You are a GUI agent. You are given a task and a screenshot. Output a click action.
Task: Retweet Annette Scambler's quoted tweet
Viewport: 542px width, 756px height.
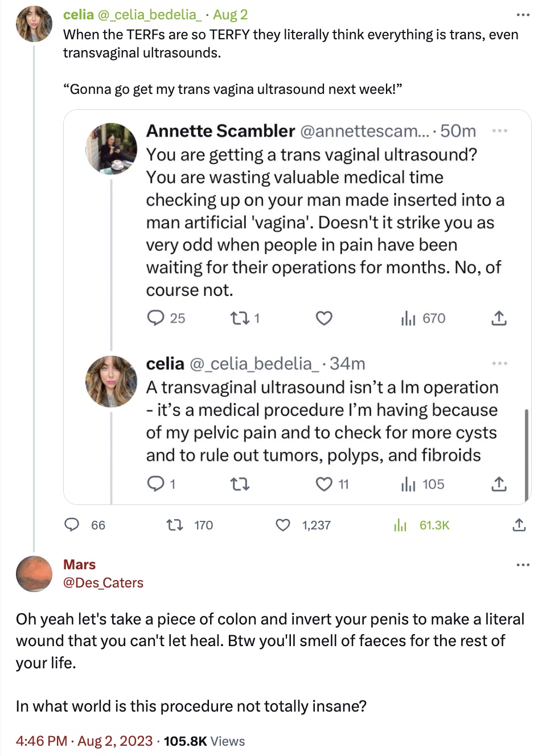(x=239, y=318)
